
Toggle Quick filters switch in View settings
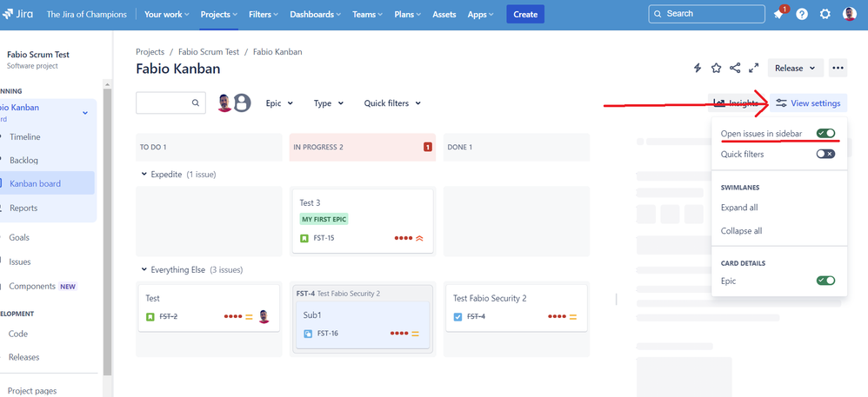[x=825, y=154]
